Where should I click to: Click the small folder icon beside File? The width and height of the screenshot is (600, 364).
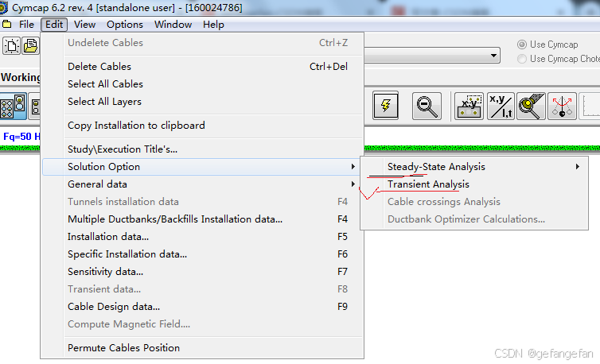click(x=7, y=25)
